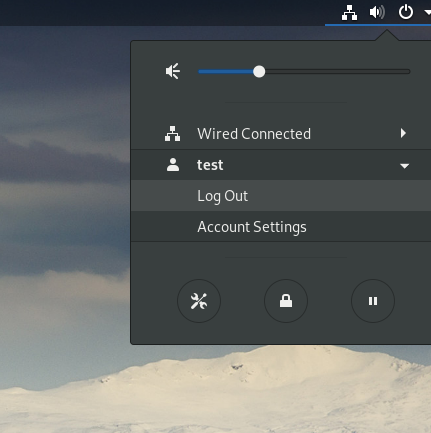This screenshot has width=431, height=433.
Task: Lock the screen with the padlock button
Action: [x=286, y=301]
